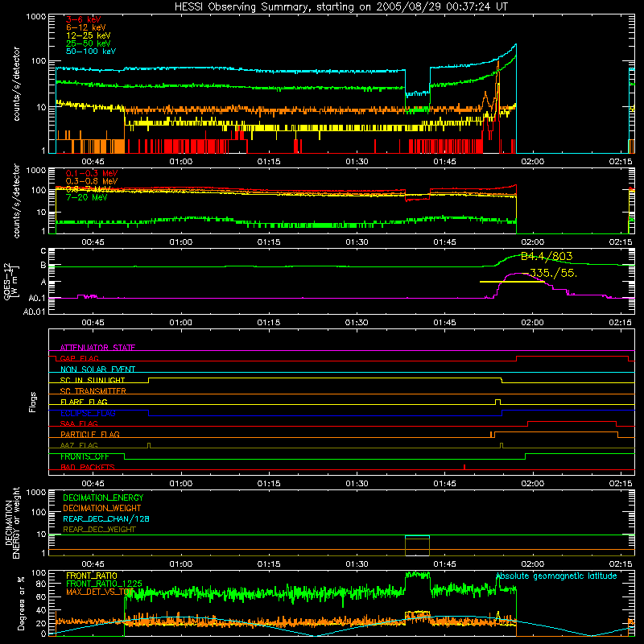Viewport: 644px width, 644px height.
Task: Click the Absolute geomagnetic latitude label
Action: pyautogui.click(x=556, y=576)
